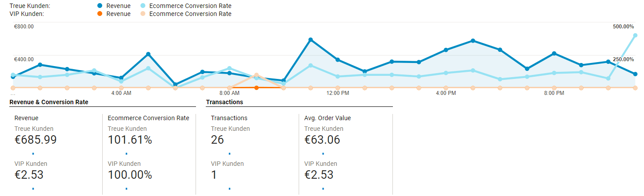Click the Treue Kunden transactions count 26
This screenshot has width=644, height=196.
click(x=217, y=140)
